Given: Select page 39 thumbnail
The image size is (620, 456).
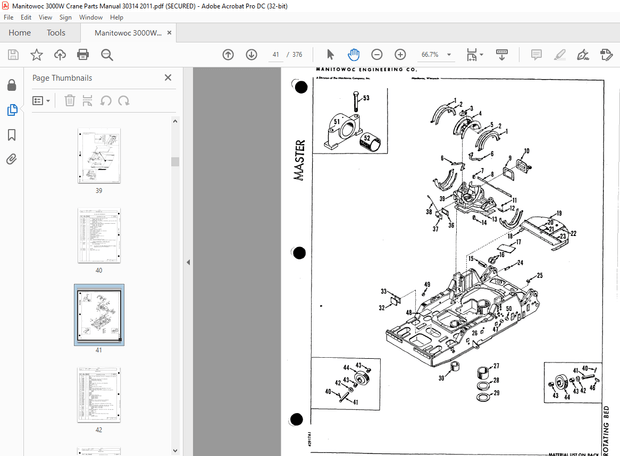Looking at the screenshot, I should tap(99, 156).
